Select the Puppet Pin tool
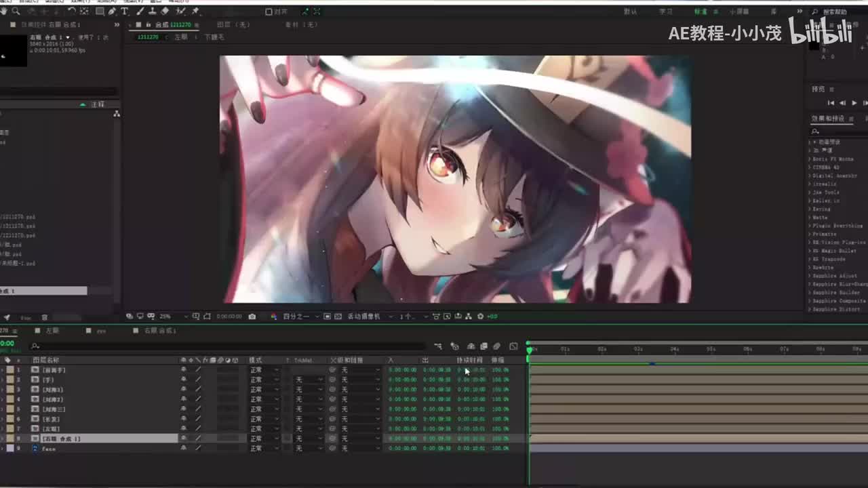Screen dimensions: 868x488 tap(195, 12)
